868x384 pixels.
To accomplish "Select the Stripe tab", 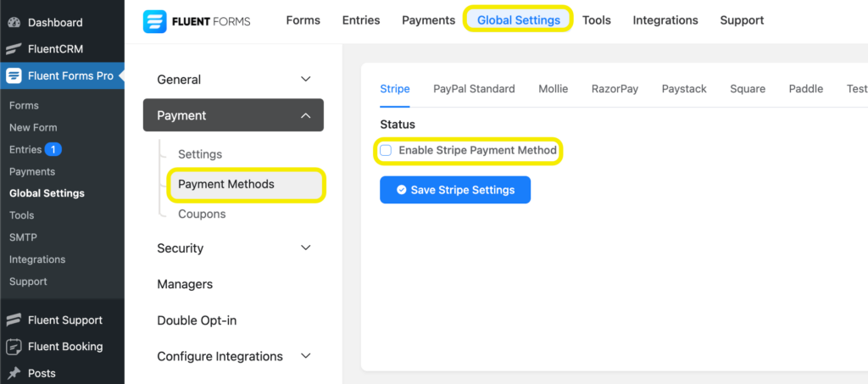I will pos(395,89).
